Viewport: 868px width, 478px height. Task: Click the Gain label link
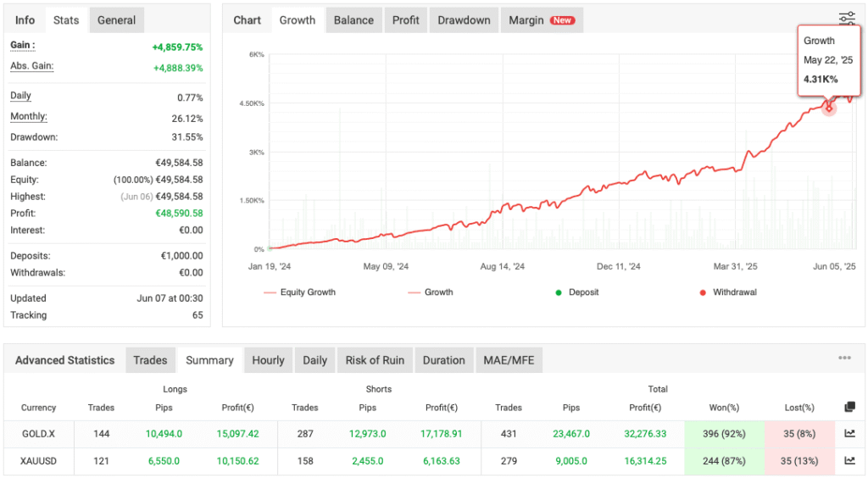pos(23,45)
